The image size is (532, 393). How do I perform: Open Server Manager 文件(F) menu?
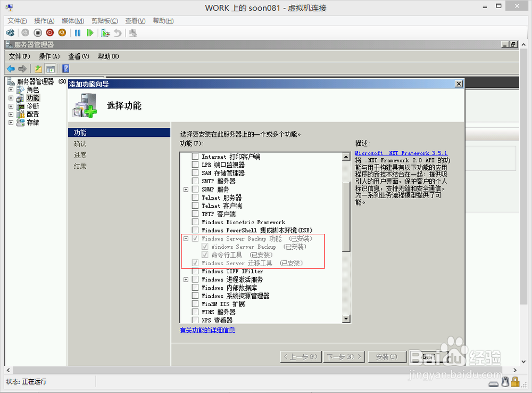(19, 56)
